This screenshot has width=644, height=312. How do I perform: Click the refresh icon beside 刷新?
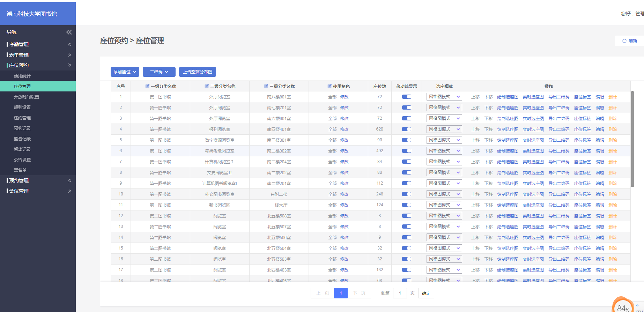[x=624, y=41]
